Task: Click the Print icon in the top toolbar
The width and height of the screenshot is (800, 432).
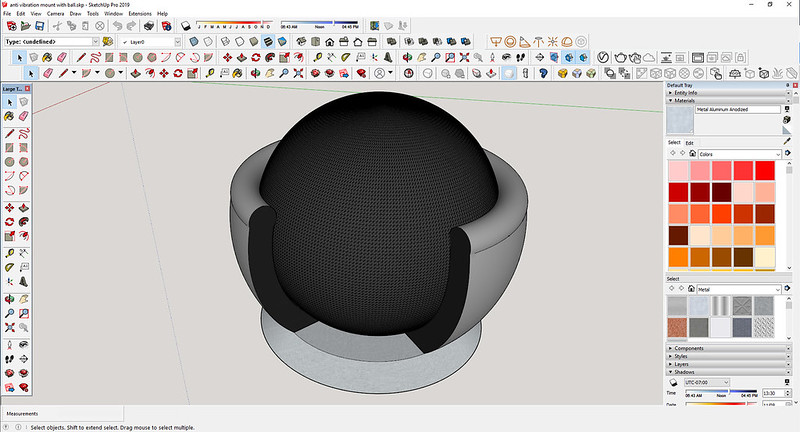Action: click(x=149, y=26)
